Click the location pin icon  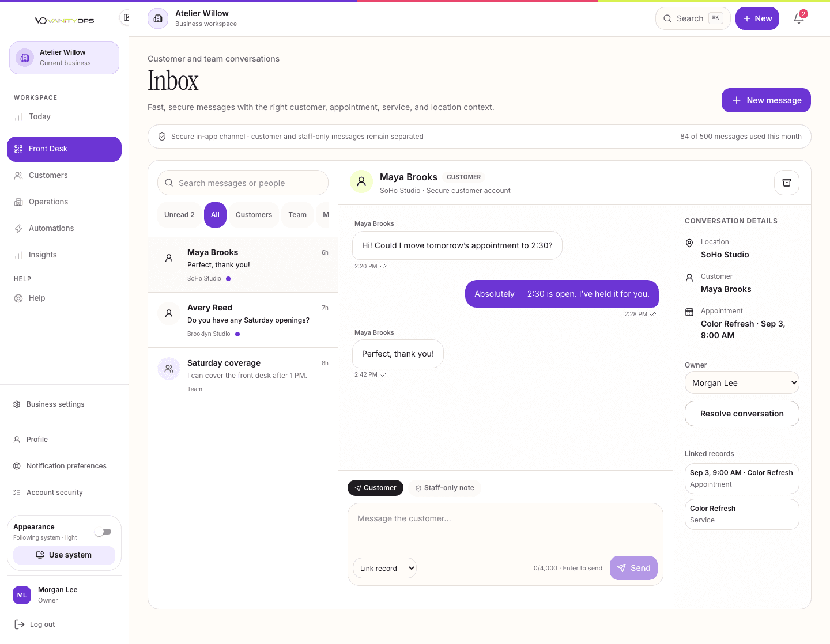click(689, 243)
